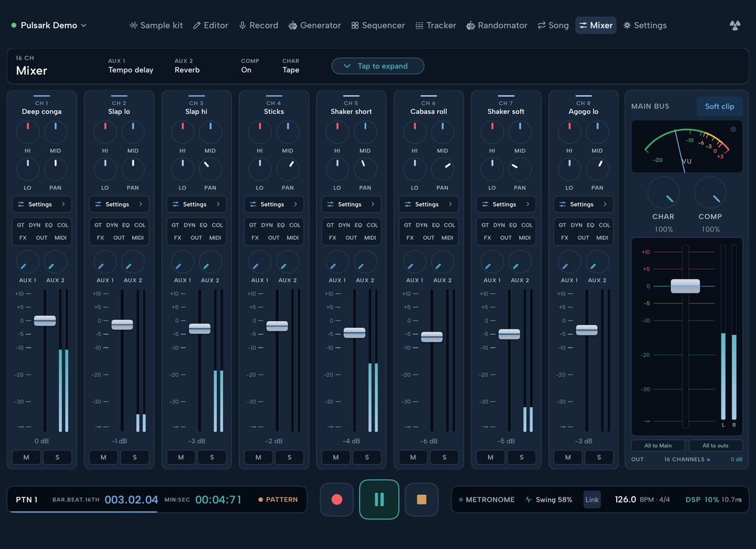Click the Record microphone icon
Viewport: 756px width, 549px height.
(x=243, y=25)
